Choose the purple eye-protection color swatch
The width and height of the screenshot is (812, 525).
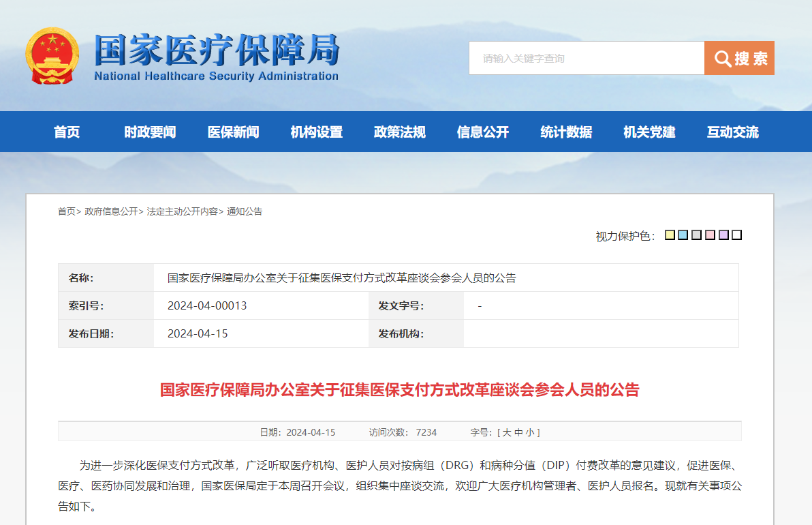point(723,235)
